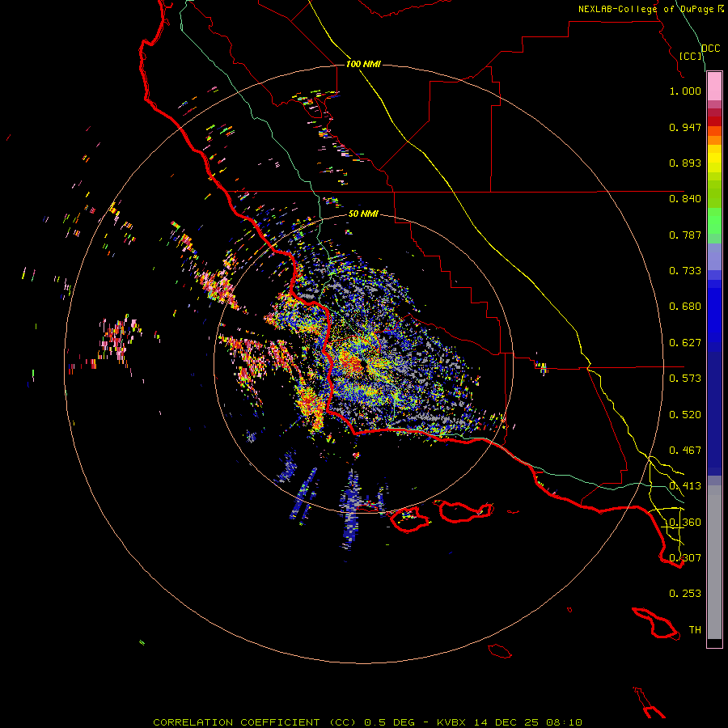This screenshot has width=728, height=728.
Task: Select the 0.627 scale value label
Action: [685, 343]
